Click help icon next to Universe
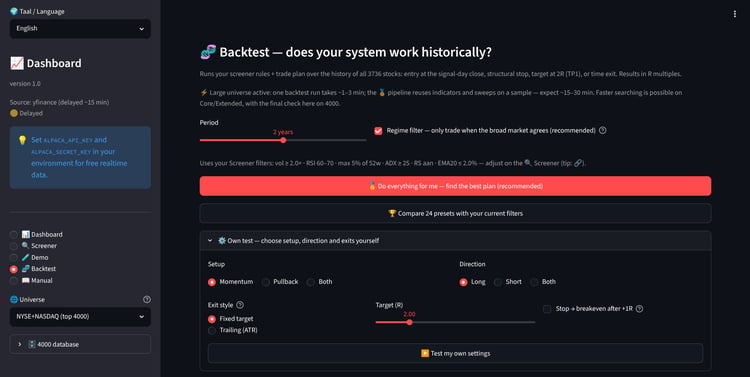The height and width of the screenshot is (377, 750). pos(147,299)
